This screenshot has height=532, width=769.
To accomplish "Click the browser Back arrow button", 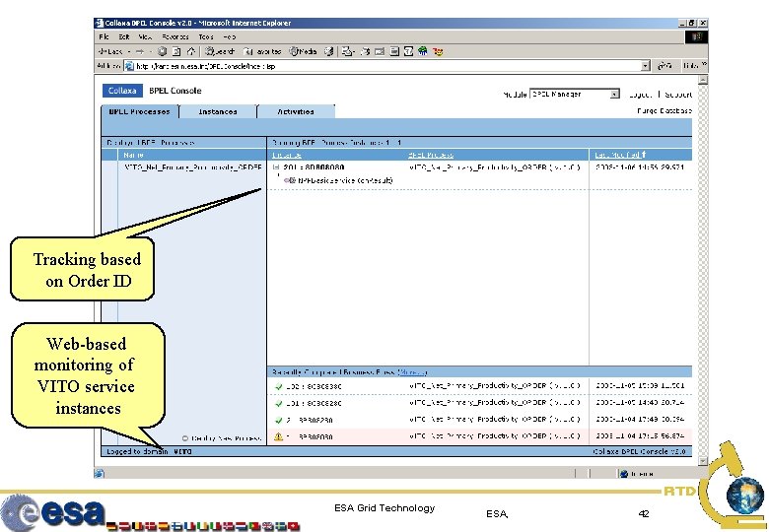I will (x=110, y=51).
